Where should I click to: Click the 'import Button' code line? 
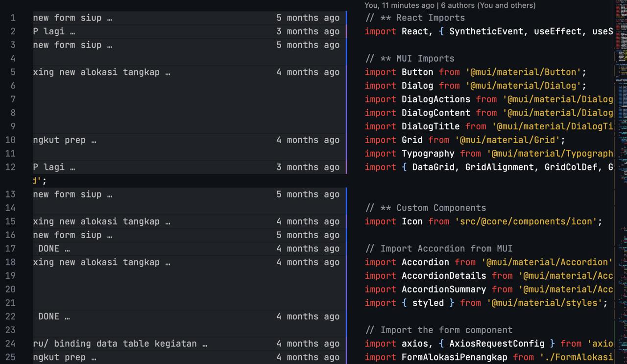[476, 72]
